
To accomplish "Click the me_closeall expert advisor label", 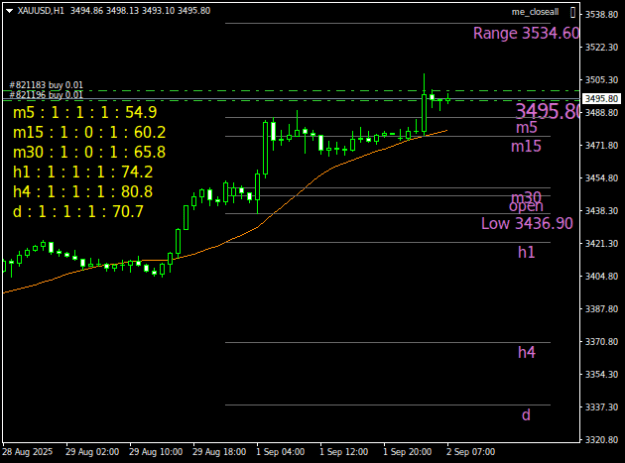I will pyautogui.click(x=535, y=12).
